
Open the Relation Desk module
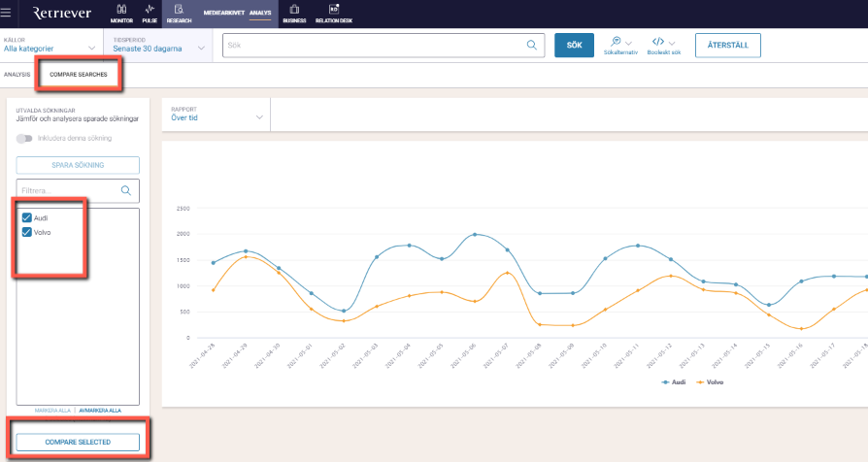(x=334, y=14)
